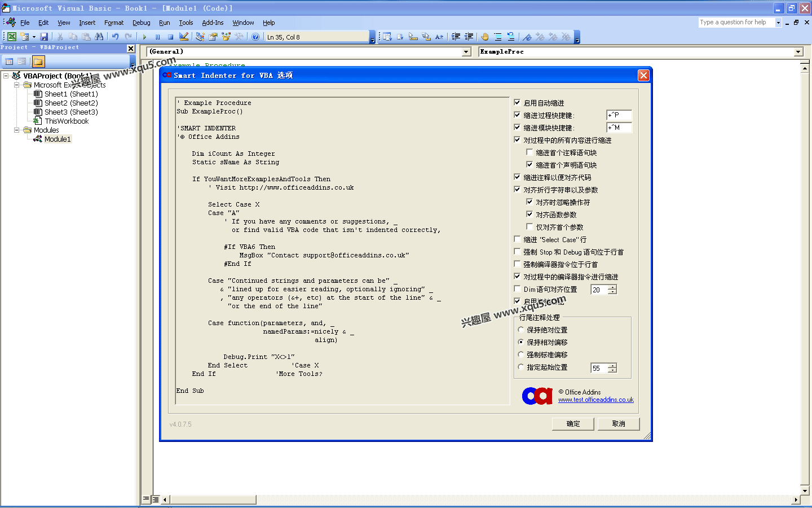812x508 pixels.
Task: Open the Window menu
Action: coord(243,23)
